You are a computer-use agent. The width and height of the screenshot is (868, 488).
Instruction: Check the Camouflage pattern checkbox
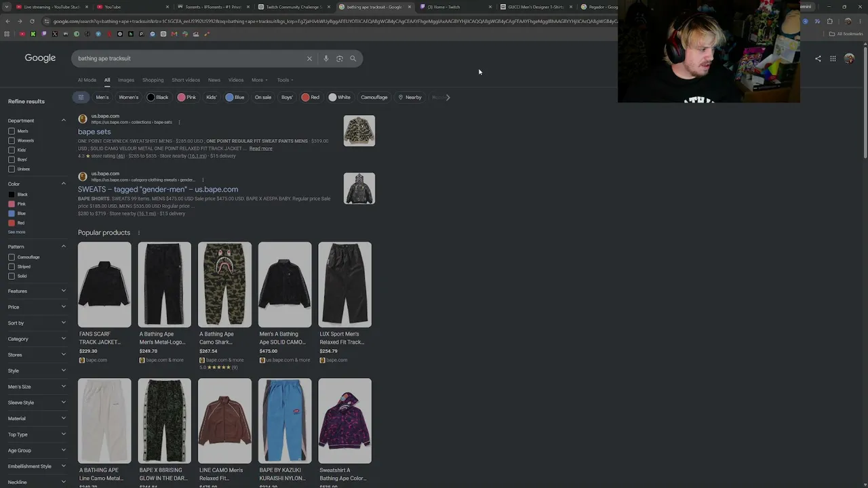[12, 257]
